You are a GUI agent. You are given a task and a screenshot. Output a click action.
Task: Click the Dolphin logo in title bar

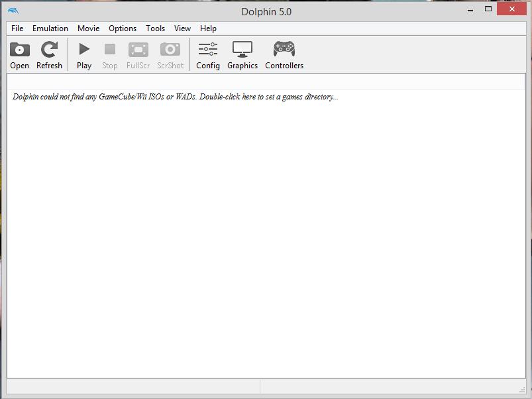coord(13,11)
